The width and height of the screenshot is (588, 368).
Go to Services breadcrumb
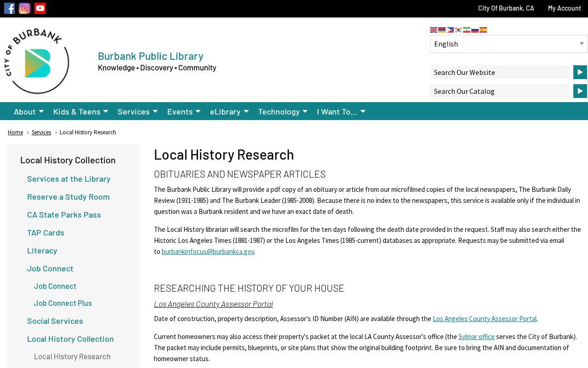pyautogui.click(x=41, y=132)
